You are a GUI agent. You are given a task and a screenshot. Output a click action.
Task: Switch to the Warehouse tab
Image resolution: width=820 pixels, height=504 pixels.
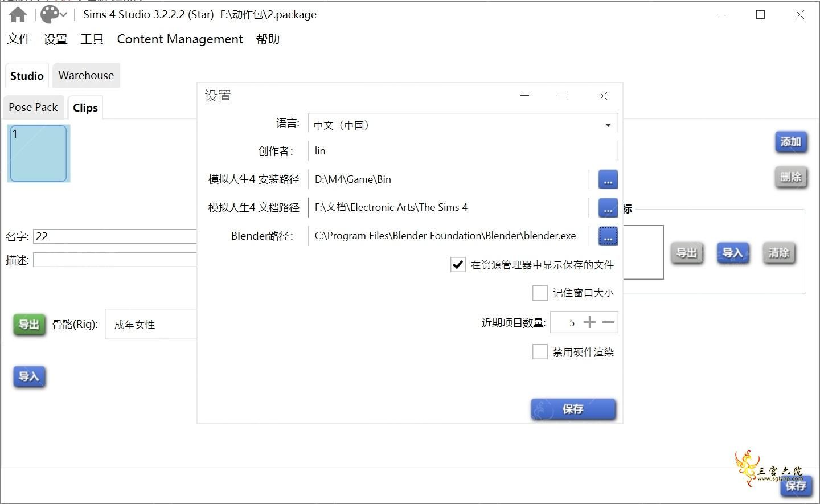click(86, 75)
